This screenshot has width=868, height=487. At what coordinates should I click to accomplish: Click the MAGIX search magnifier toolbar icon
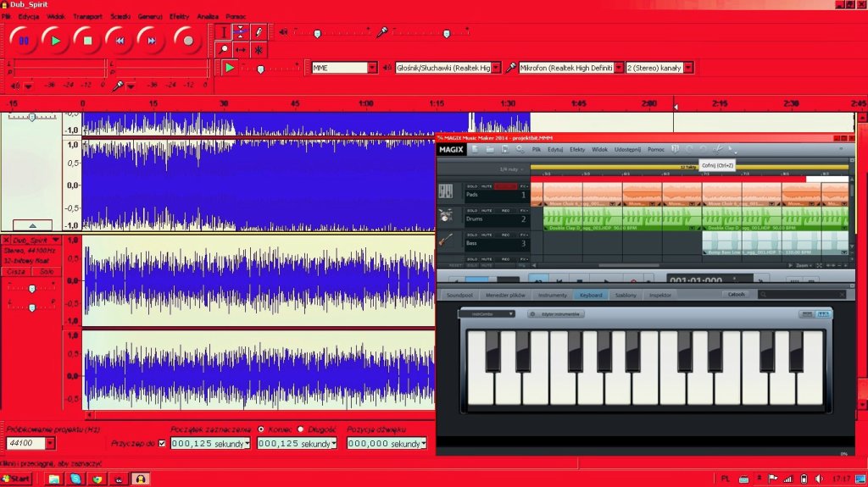[x=520, y=149]
